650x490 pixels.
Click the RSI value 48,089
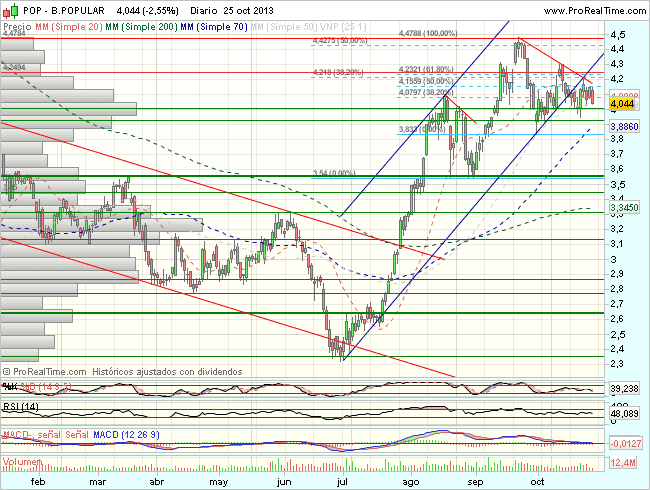point(624,413)
